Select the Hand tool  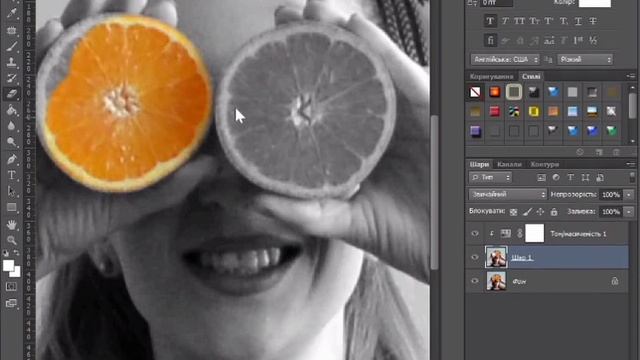11,224
